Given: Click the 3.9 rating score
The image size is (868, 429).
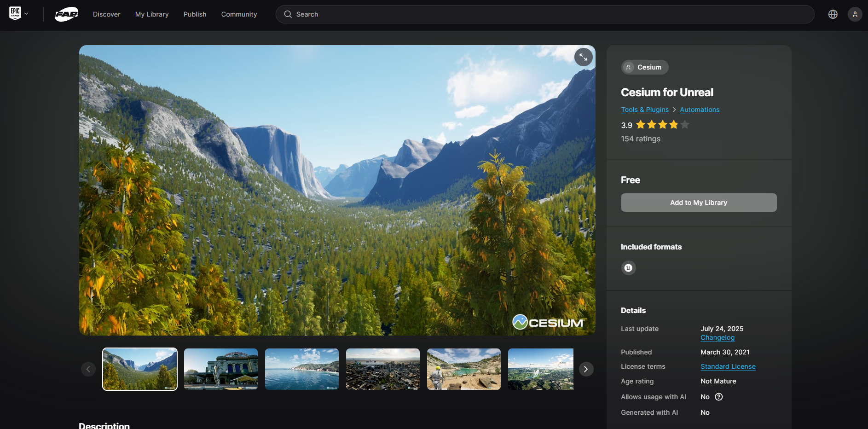Looking at the screenshot, I should 627,125.
